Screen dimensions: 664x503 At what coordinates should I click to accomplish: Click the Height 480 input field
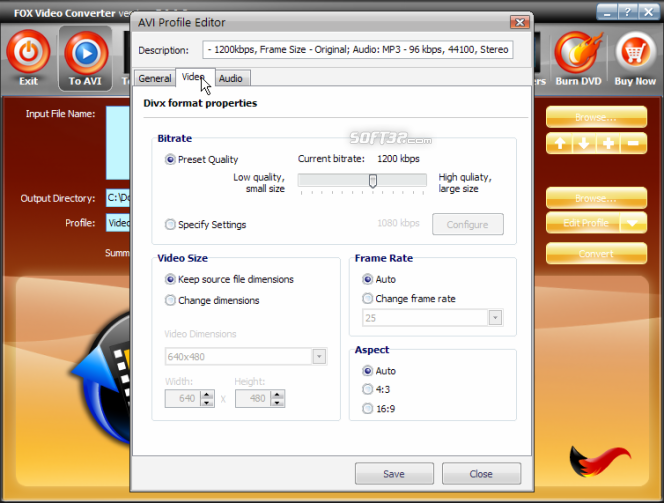[x=253, y=398]
